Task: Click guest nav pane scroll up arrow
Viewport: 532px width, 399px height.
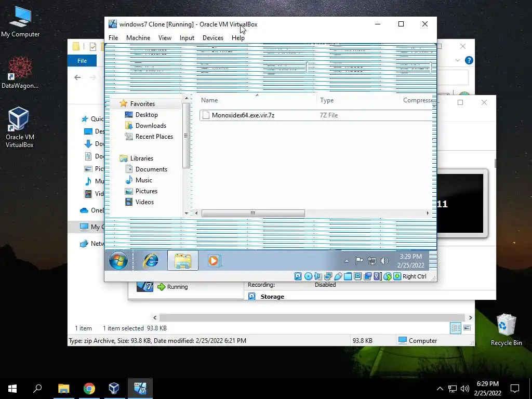Action: [x=187, y=98]
